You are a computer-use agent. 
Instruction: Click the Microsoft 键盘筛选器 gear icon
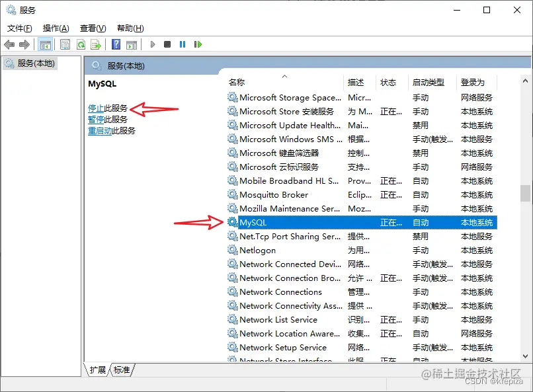[x=232, y=153]
